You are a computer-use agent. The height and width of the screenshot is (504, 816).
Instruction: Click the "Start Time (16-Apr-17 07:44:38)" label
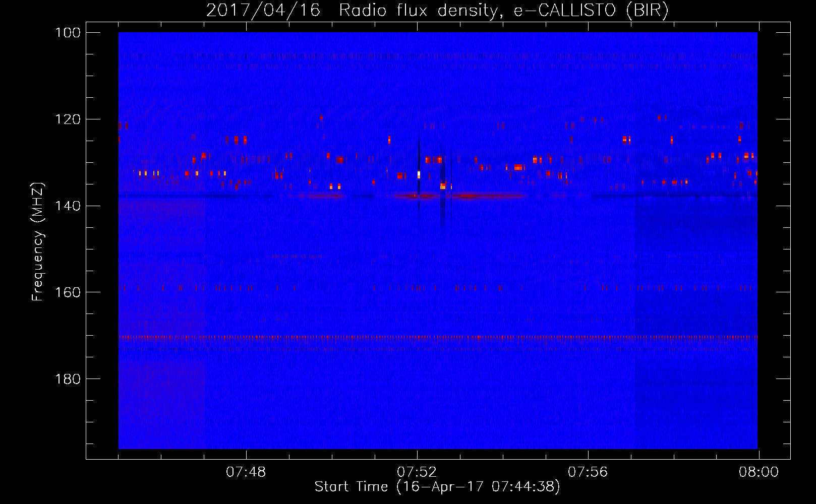point(437,487)
